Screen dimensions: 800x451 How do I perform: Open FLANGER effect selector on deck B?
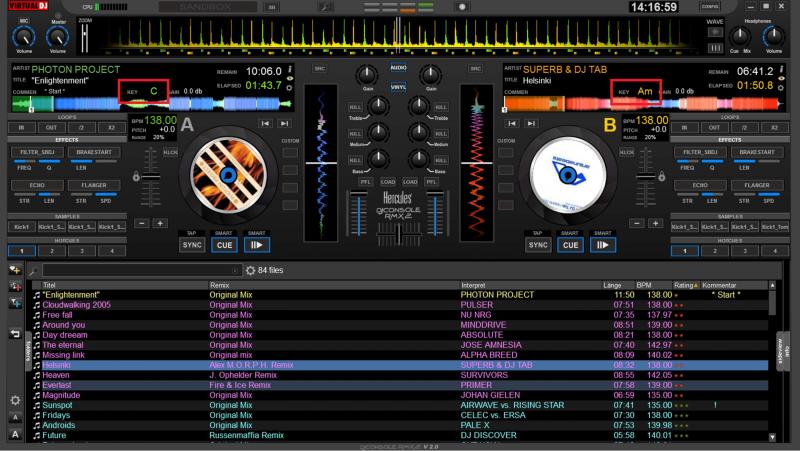757,185
